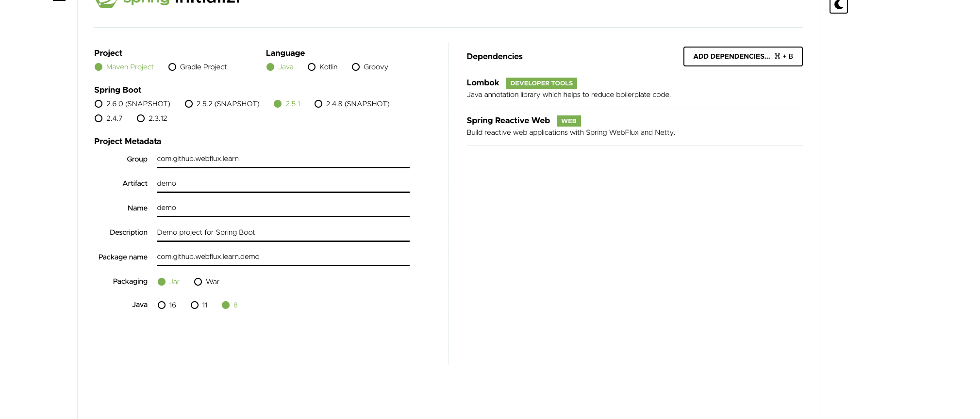Choose Groovy as the language
This screenshot has width=980, height=419.
(x=370, y=67)
